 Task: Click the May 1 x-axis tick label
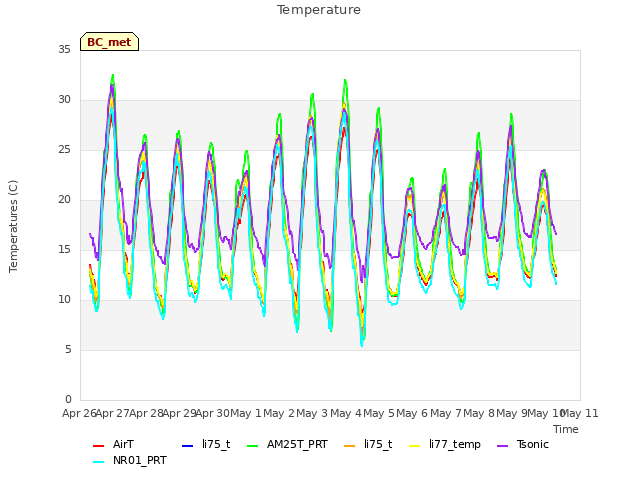point(246,413)
